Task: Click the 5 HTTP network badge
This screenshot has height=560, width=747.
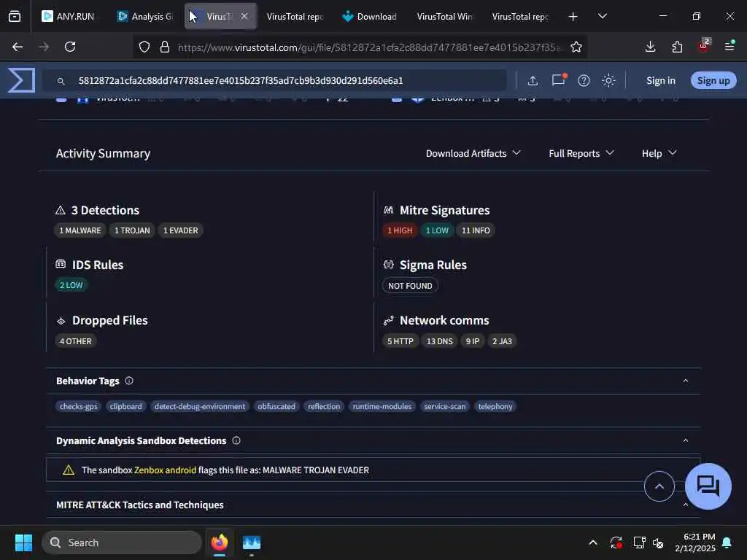Action: [x=400, y=341]
